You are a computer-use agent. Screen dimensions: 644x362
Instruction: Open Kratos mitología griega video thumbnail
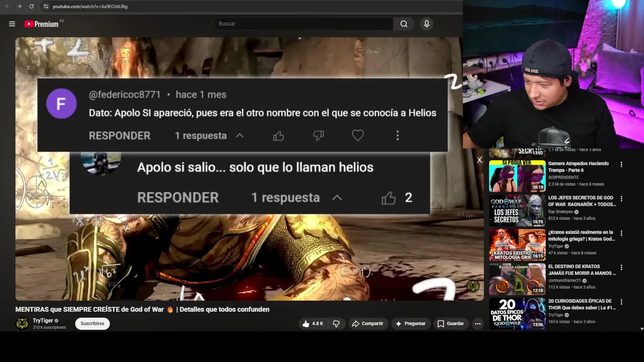pyautogui.click(x=517, y=245)
